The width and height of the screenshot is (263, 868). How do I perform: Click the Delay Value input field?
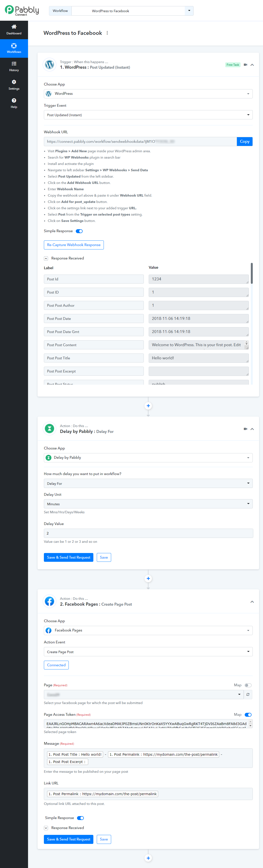coord(148,533)
